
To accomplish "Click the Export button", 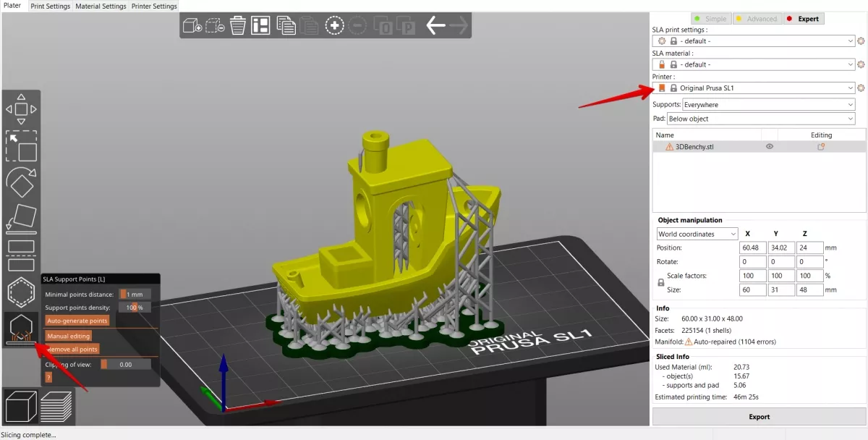I will point(759,416).
